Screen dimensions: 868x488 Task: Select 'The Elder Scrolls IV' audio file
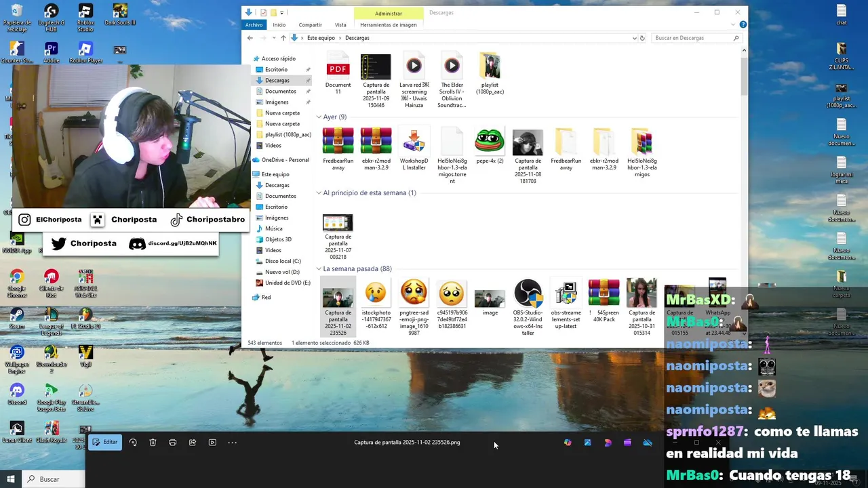click(x=452, y=81)
